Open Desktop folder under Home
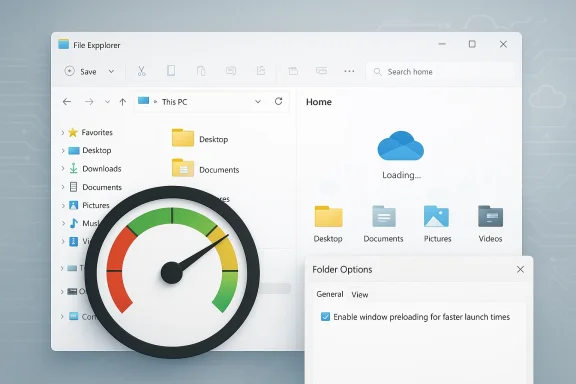The image size is (576, 384). point(328,224)
